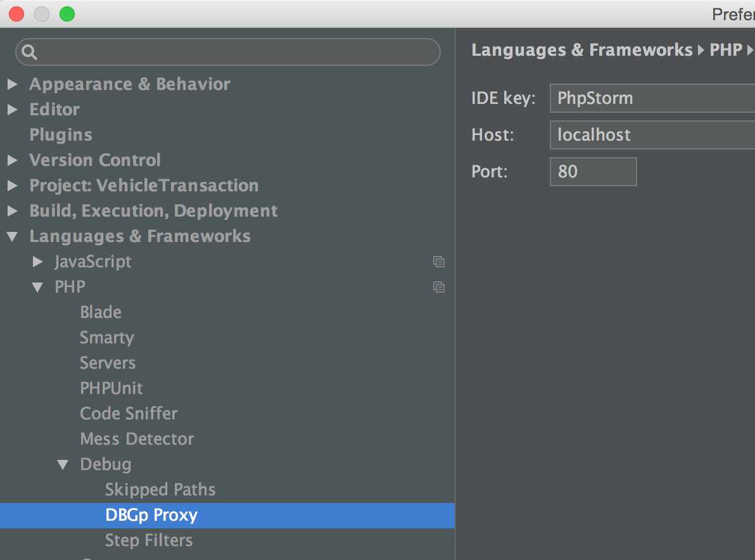Expand the JavaScript tree node
755x560 pixels.
pos(38,262)
